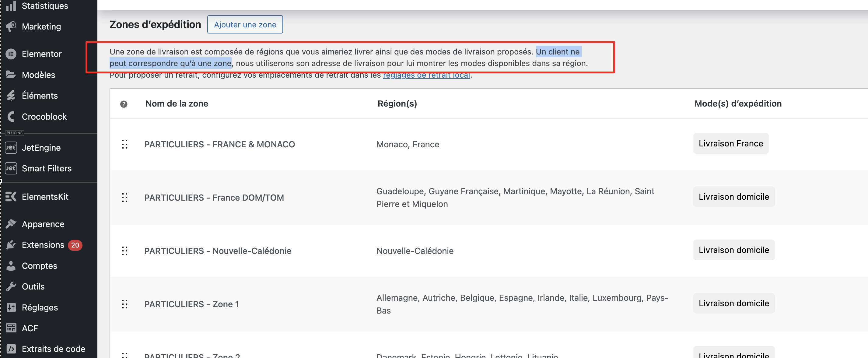Click the ElementsKit logo icon

tap(11, 197)
